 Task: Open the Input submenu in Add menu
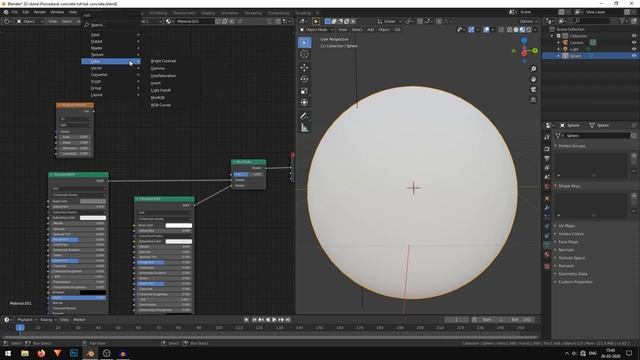pyautogui.click(x=111, y=35)
